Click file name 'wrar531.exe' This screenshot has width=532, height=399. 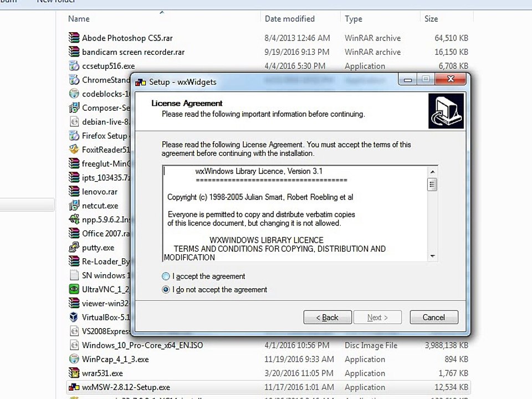(103, 373)
